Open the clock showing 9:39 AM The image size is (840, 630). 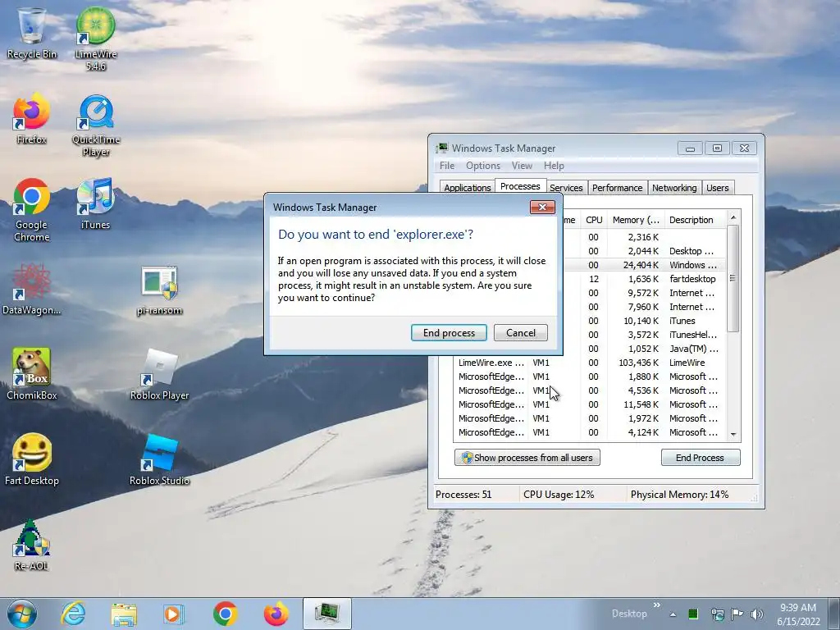(x=798, y=614)
